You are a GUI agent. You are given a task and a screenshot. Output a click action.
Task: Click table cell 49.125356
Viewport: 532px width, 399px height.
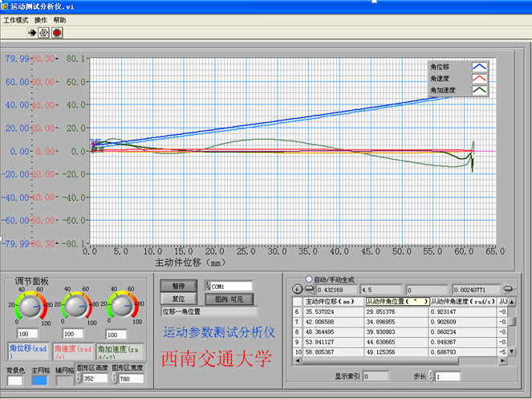click(396, 352)
